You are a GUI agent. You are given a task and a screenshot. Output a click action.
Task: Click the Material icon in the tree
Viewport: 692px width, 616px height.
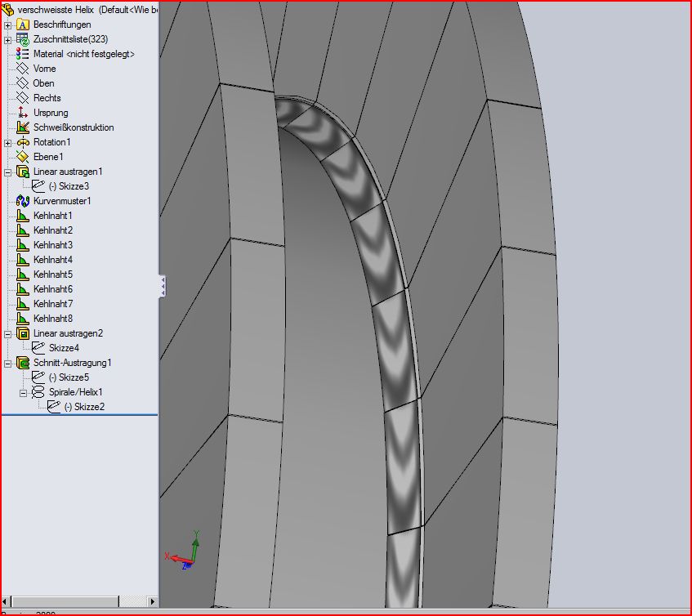point(23,54)
